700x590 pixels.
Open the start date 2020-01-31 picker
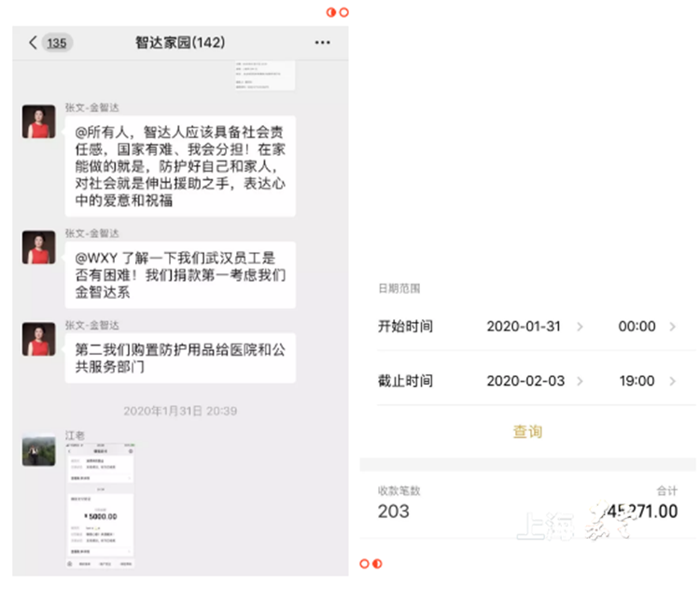(524, 327)
